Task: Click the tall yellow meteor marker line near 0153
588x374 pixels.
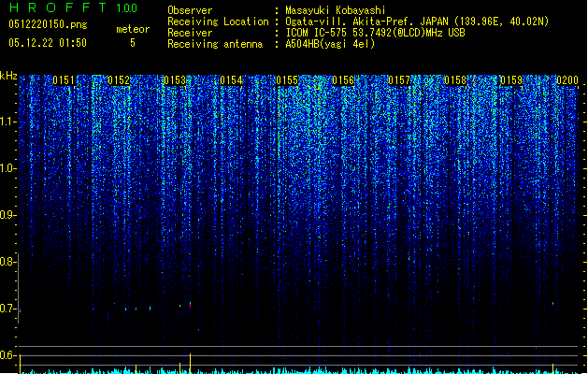Action: (x=190, y=363)
